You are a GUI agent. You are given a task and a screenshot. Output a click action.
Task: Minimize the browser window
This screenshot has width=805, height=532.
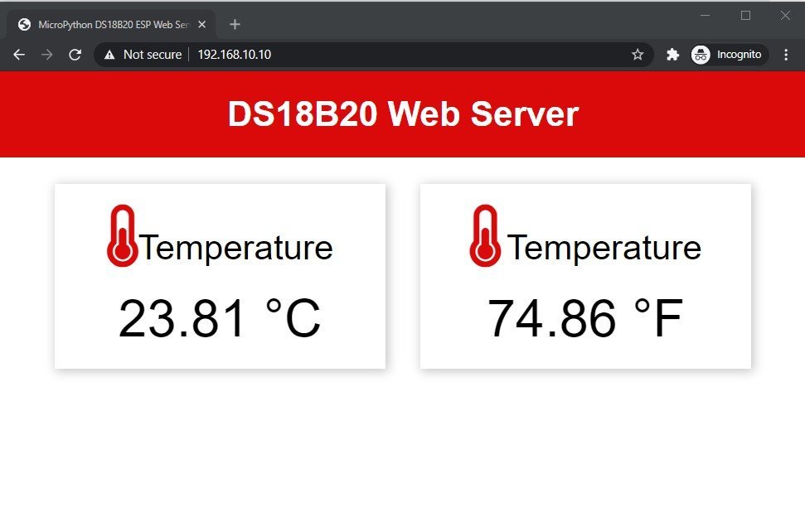tap(706, 16)
